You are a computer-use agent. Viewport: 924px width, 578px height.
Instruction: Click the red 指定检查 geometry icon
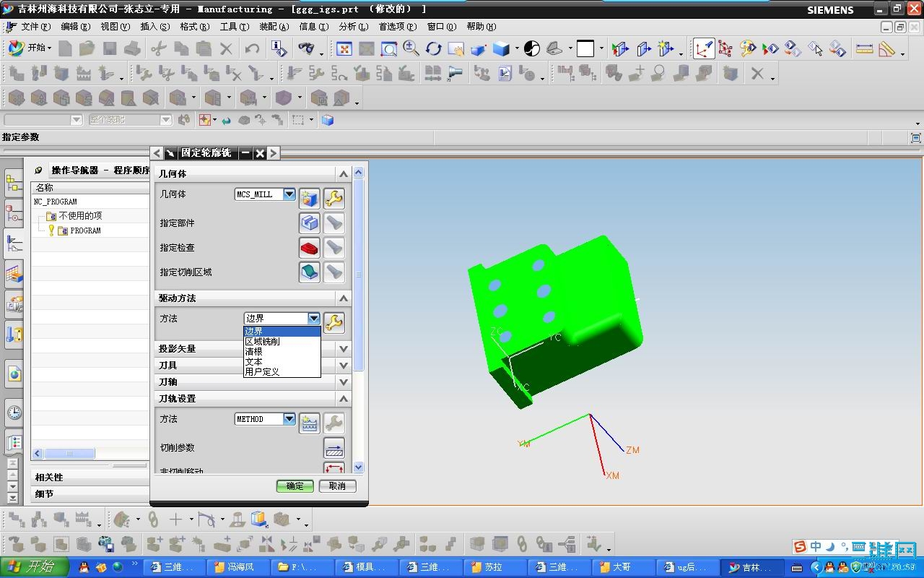(310, 248)
